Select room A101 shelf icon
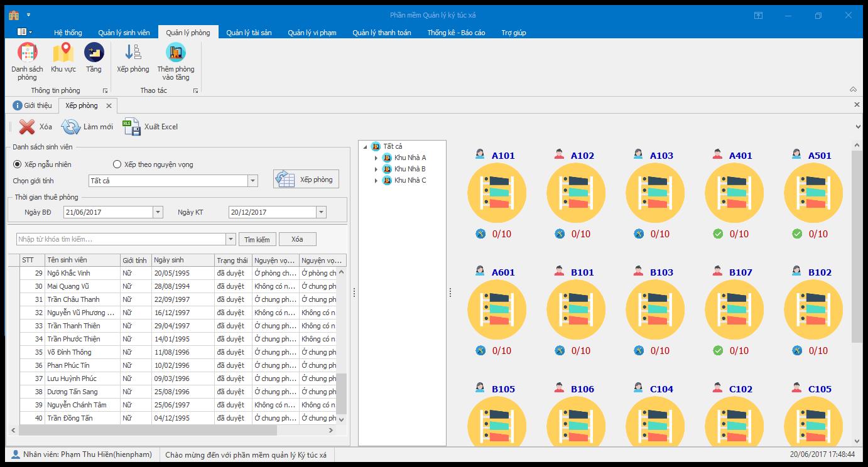The image size is (868, 467). coord(496,193)
